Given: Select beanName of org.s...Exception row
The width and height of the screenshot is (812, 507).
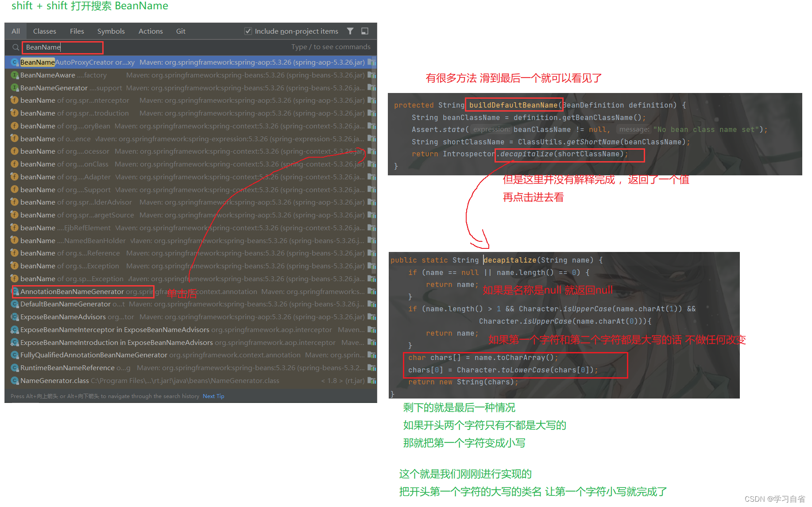Looking at the screenshot, I should (x=191, y=266).
